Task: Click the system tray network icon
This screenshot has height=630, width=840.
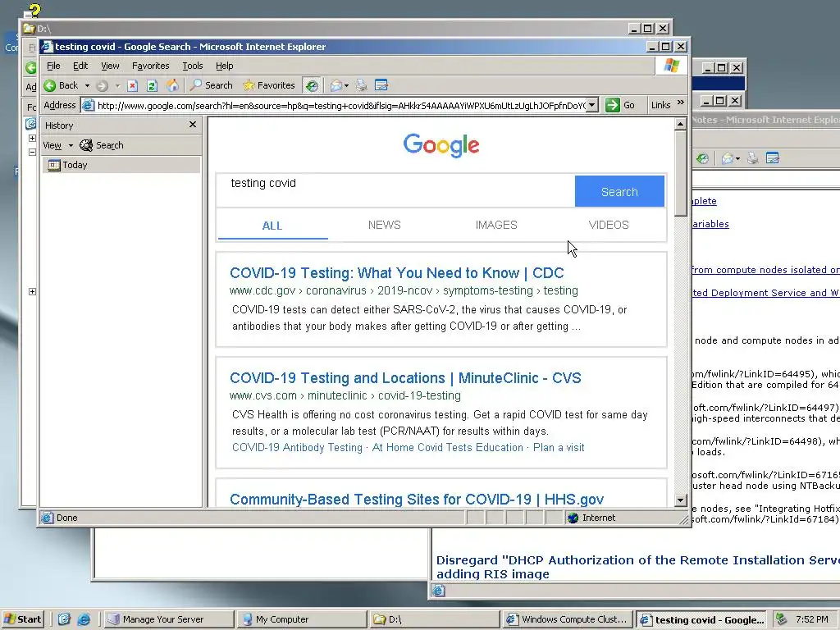Action: 782,619
